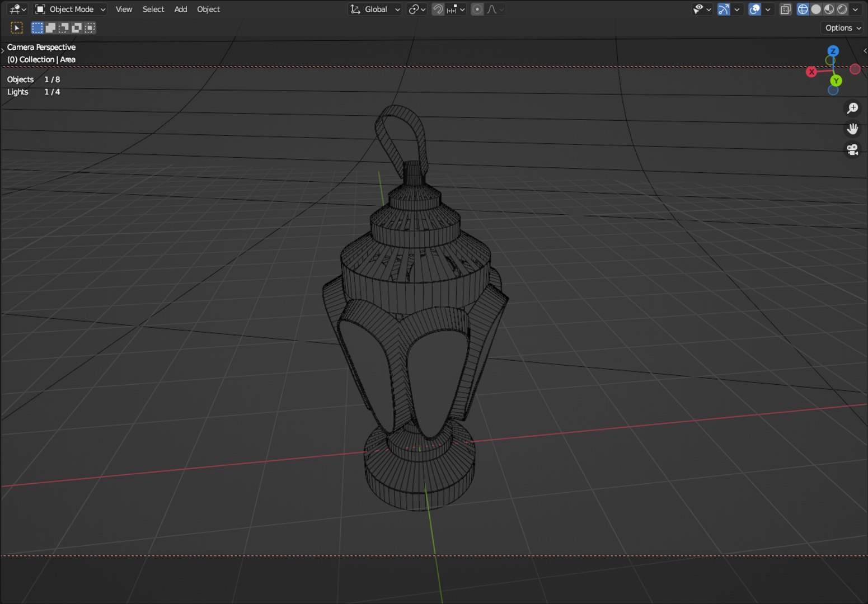
Task: Choose the set new selection mode
Action: click(37, 27)
